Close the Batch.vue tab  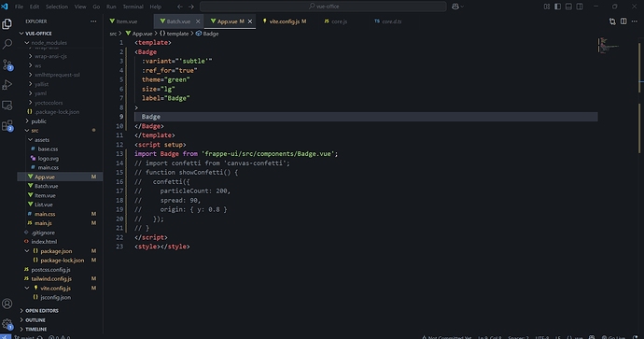click(x=198, y=21)
